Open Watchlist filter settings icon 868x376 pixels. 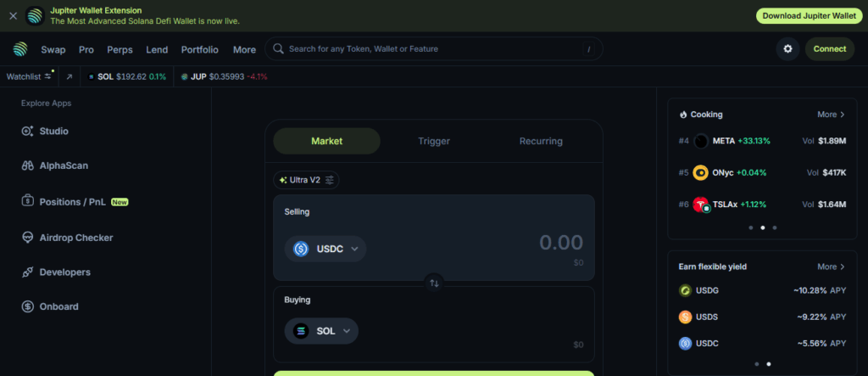click(48, 76)
